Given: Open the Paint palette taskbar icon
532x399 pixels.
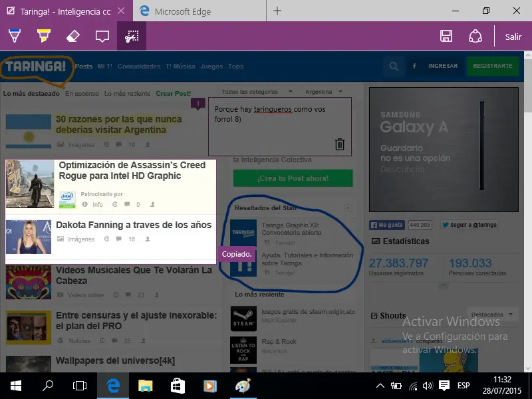Looking at the screenshot, I should (x=243, y=386).
